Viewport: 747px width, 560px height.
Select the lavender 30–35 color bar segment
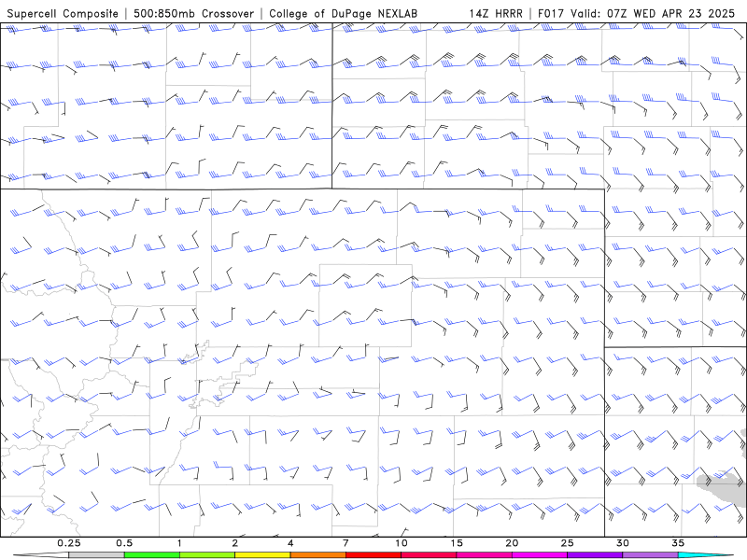(x=650, y=555)
